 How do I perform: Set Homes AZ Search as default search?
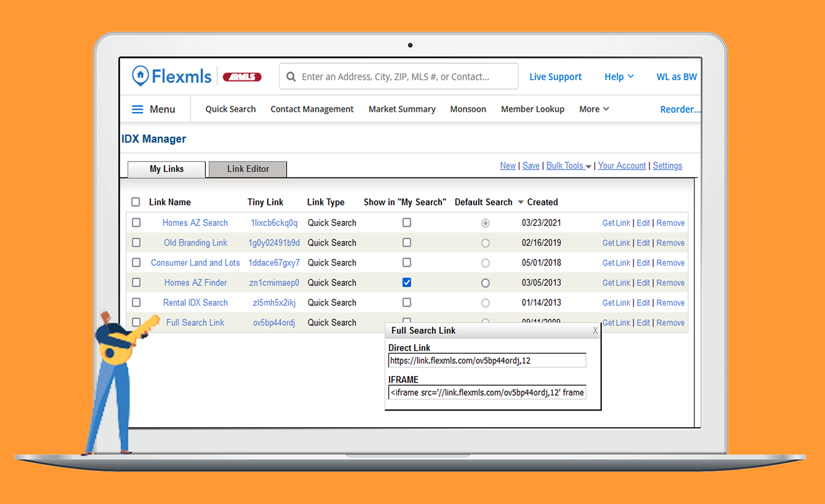[485, 223]
